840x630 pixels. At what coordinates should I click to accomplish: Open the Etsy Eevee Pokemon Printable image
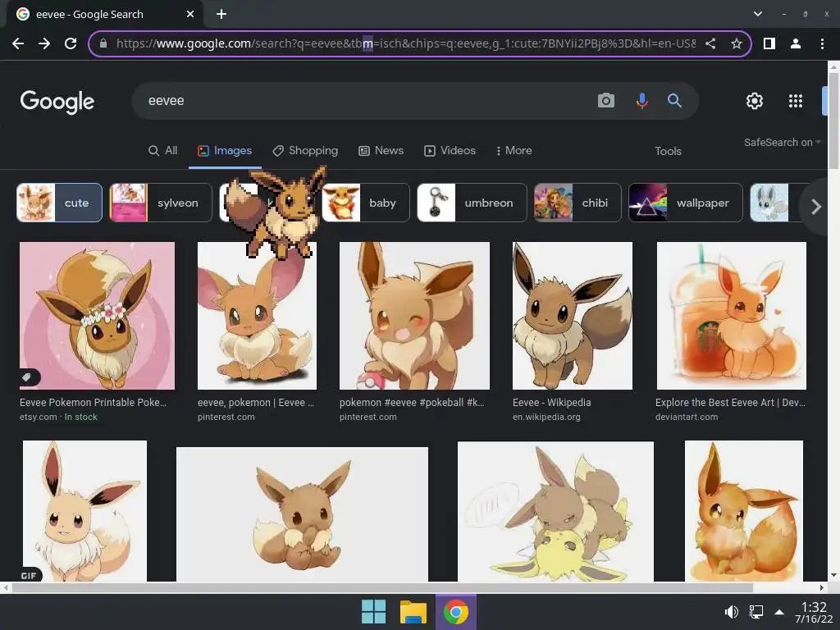[x=97, y=316]
